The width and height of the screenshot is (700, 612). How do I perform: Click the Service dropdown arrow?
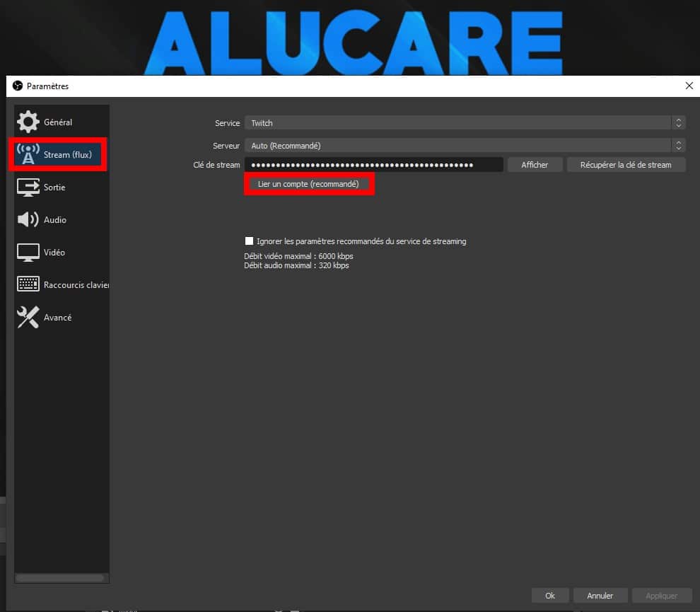[679, 123]
